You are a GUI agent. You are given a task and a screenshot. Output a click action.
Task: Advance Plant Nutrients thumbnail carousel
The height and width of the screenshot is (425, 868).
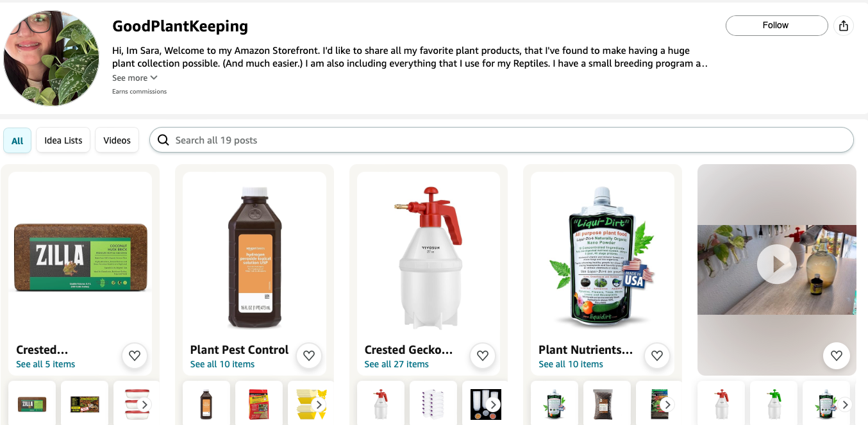click(667, 404)
